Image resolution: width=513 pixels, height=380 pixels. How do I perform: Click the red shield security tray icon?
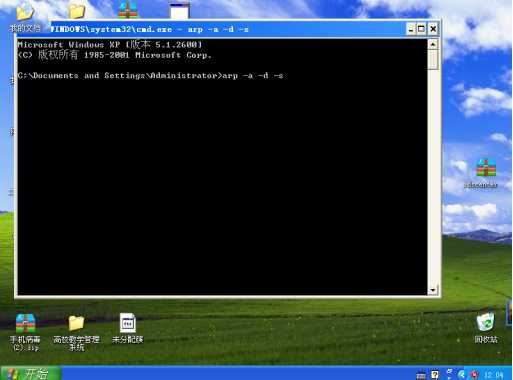click(x=475, y=374)
